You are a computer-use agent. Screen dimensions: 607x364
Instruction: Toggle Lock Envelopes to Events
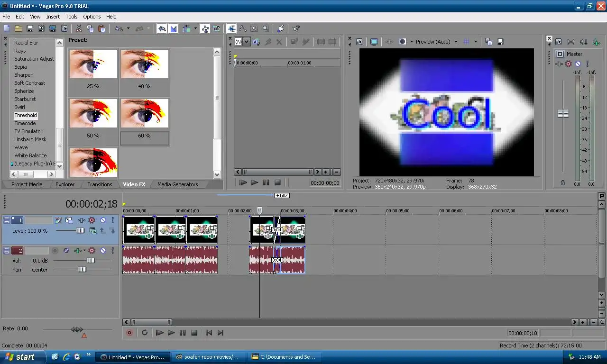(x=205, y=29)
